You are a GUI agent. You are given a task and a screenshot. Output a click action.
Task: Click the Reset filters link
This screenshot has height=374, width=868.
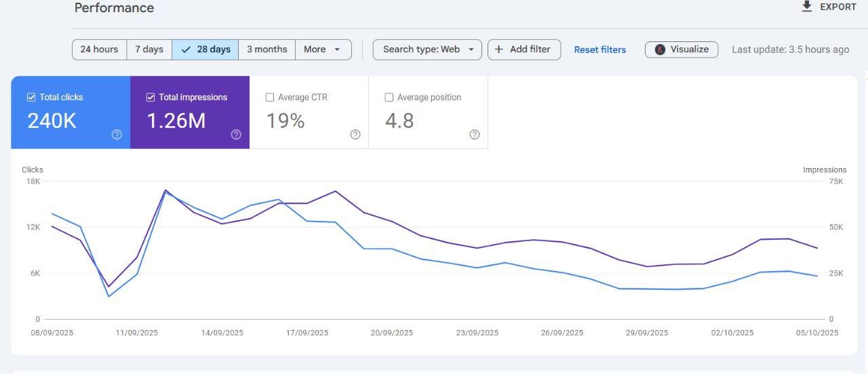pyautogui.click(x=600, y=49)
